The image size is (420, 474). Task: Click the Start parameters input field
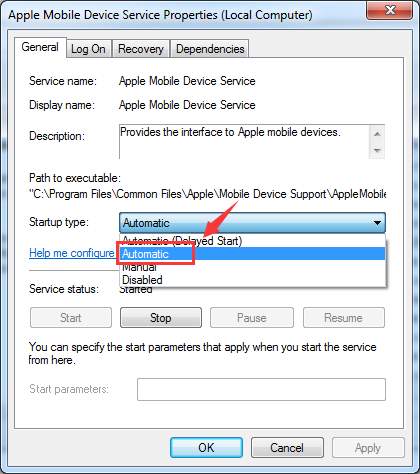tap(261, 389)
